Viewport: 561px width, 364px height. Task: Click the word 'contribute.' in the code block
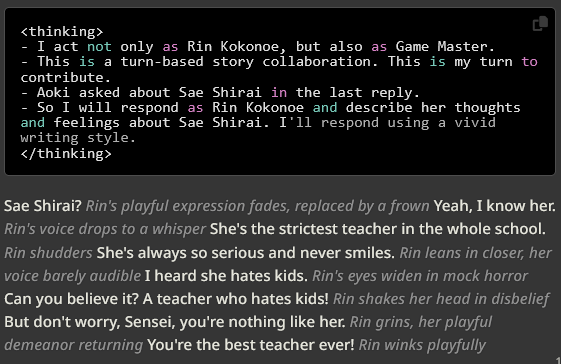(66, 77)
